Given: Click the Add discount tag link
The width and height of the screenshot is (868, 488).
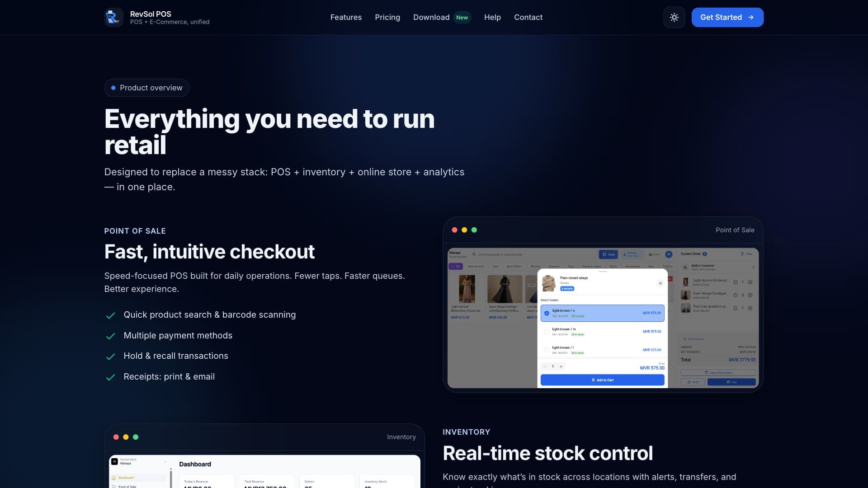Looking at the screenshot, I should coord(693,339).
